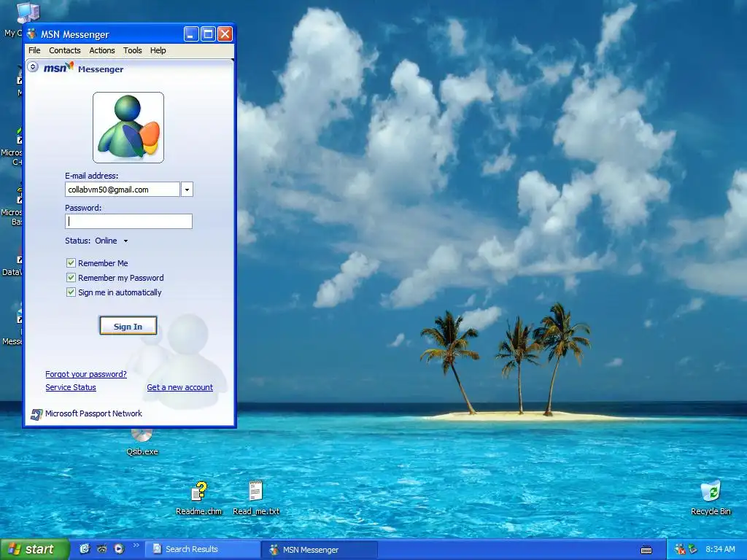Image resolution: width=747 pixels, height=560 pixels.
Task: Click the green tray icon beside the clock
Action: click(x=693, y=550)
